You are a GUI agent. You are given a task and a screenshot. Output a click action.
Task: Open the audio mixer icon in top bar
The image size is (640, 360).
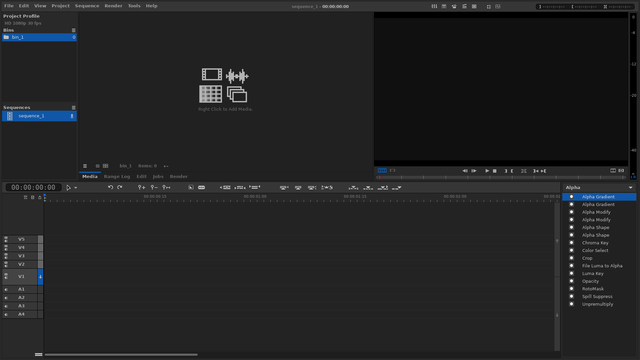[x=434, y=7]
